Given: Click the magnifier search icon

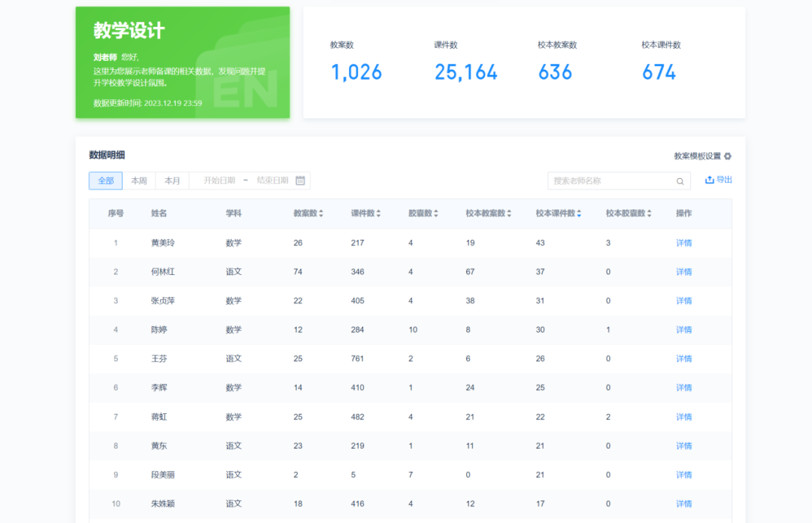Looking at the screenshot, I should click(x=680, y=181).
